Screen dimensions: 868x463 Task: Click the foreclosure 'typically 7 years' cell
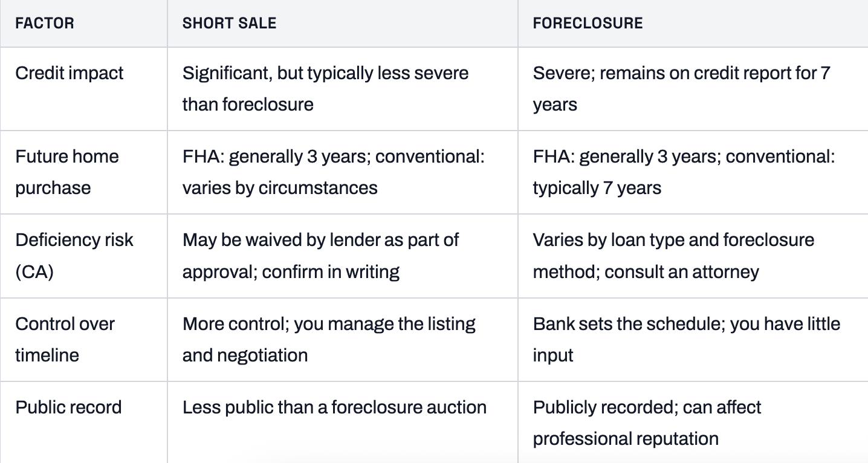[x=693, y=172]
